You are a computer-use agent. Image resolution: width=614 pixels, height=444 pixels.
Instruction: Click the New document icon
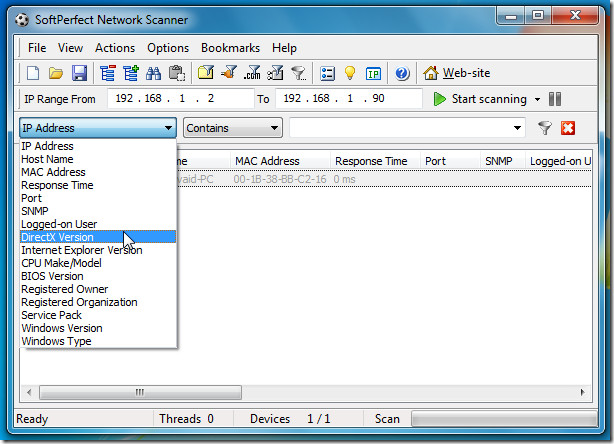pyautogui.click(x=33, y=73)
